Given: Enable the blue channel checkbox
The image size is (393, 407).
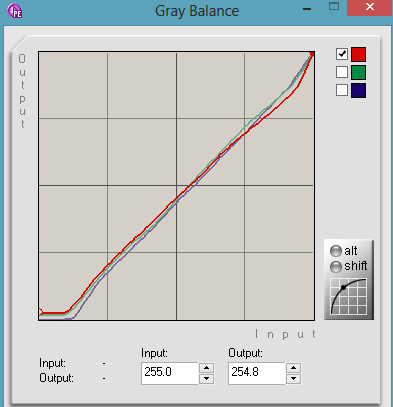Looking at the screenshot, I should [342, 90].
